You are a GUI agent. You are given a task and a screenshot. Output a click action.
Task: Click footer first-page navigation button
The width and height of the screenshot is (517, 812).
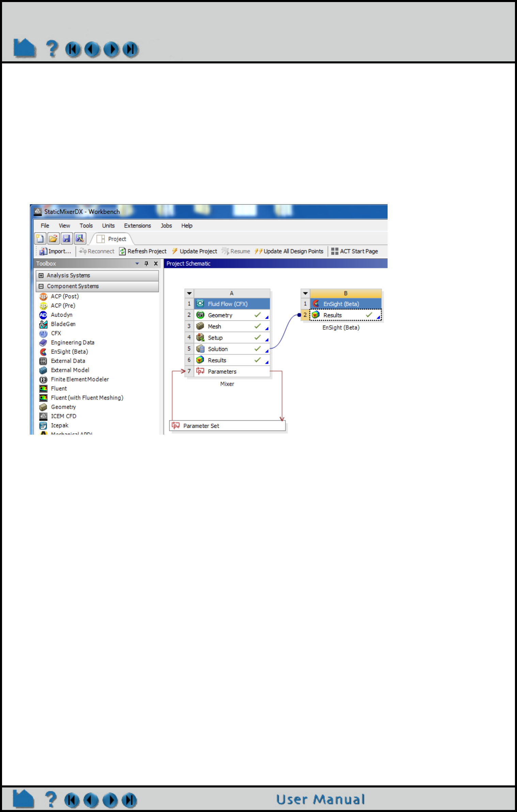(x=72, y=800)
